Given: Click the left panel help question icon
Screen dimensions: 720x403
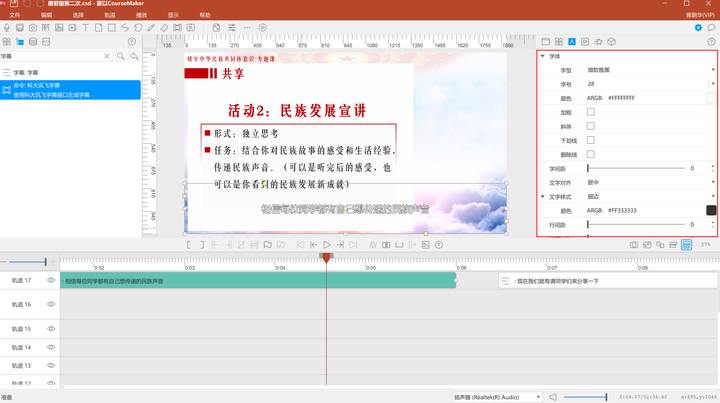Looking at the screenshot, I should point(132,42).
